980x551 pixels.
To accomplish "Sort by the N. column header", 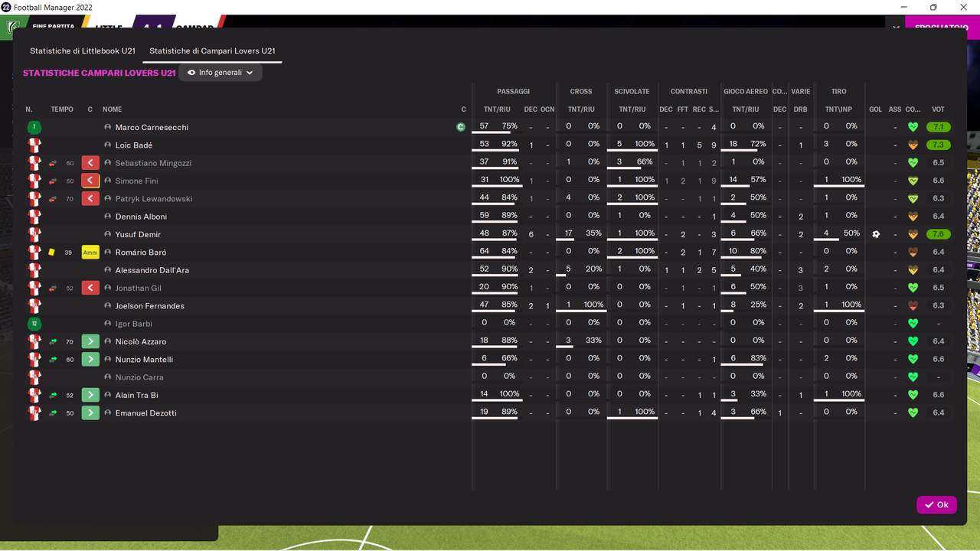I will 29,109.
